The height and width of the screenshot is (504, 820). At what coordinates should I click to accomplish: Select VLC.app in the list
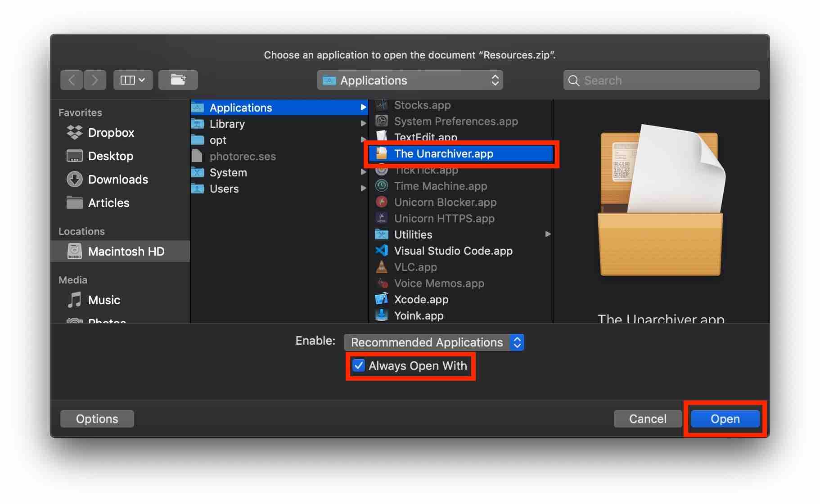tap(461, 267)
